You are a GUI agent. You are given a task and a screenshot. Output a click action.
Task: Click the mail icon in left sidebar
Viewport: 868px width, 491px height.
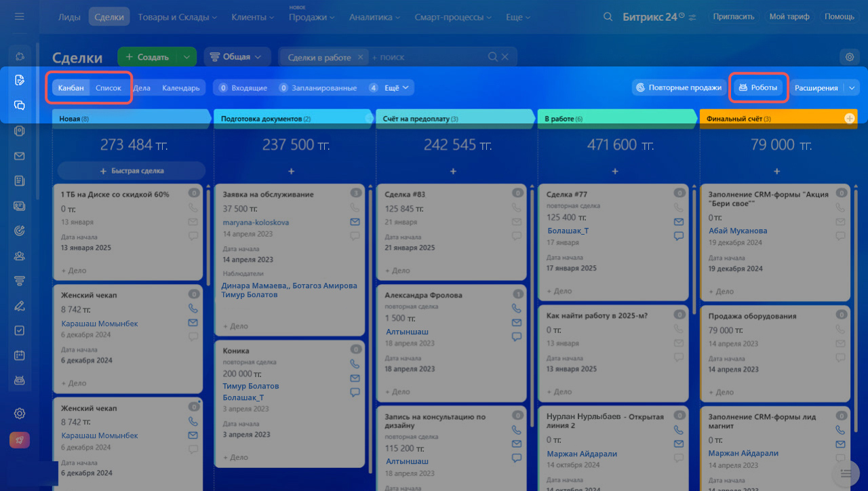point(20,156)
